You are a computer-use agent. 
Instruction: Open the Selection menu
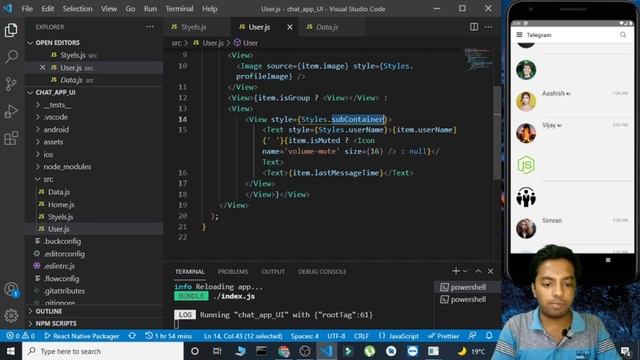pyautogui.click(x=78, y=9)
